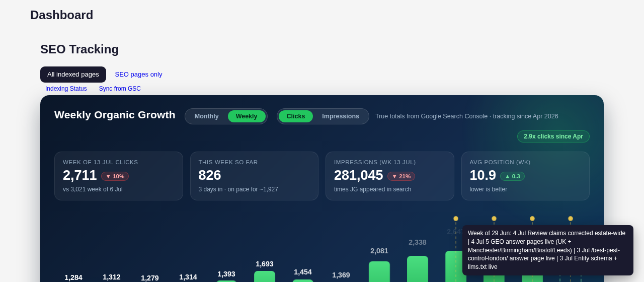Switch to SEO pages only

point(138,75)
